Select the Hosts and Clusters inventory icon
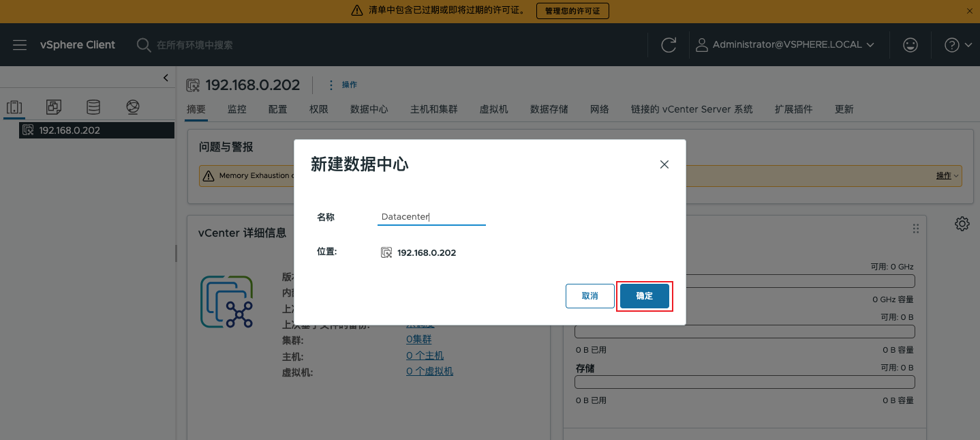This screenshot has height=440, width=980. 14,107
